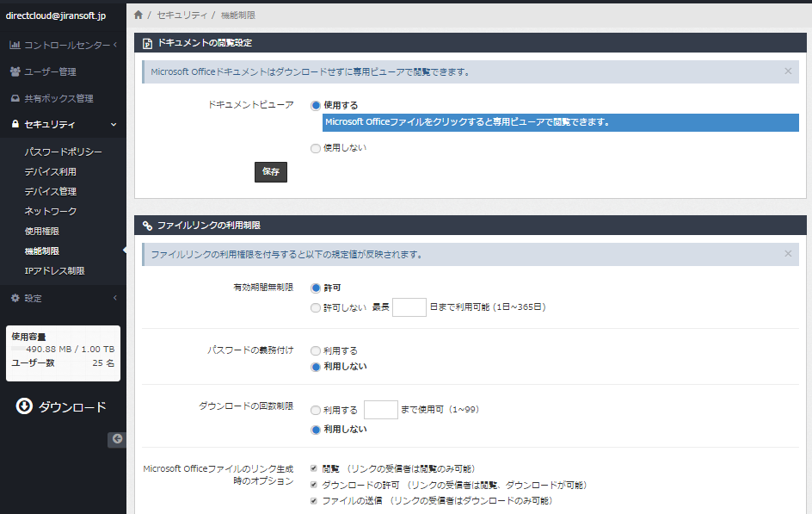
Task: Click the ユーザー管理 users icon
Action: click(x=15, y=71)
